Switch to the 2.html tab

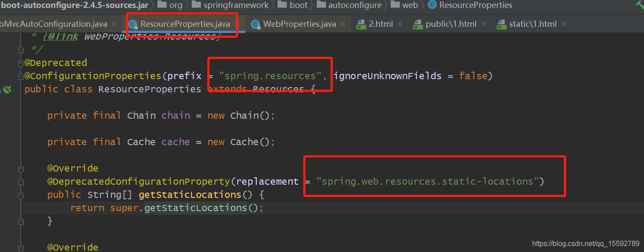point(381,24)
